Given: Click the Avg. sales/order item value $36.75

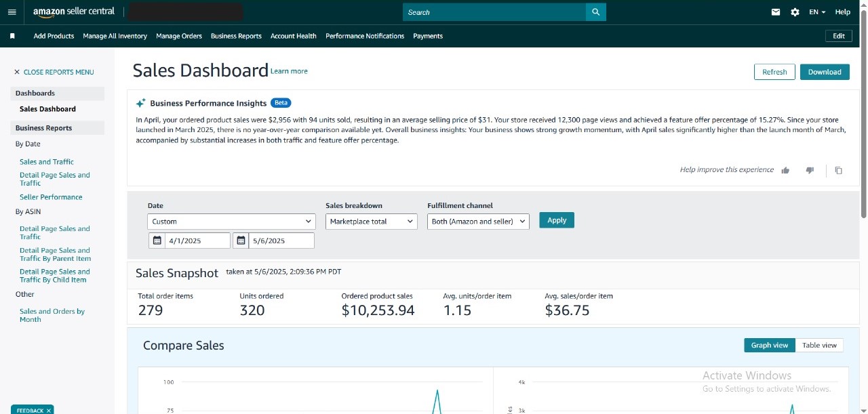Looking at the screenshot, I should 567,310.
